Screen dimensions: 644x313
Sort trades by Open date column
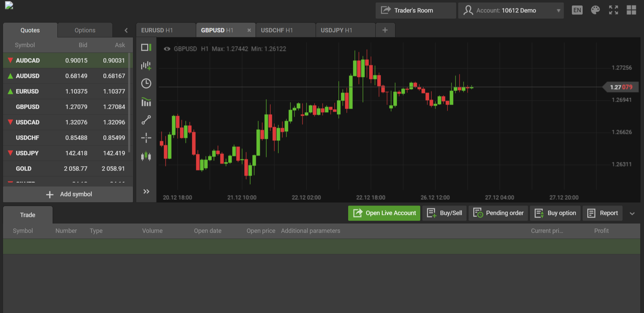coord(208,231)
